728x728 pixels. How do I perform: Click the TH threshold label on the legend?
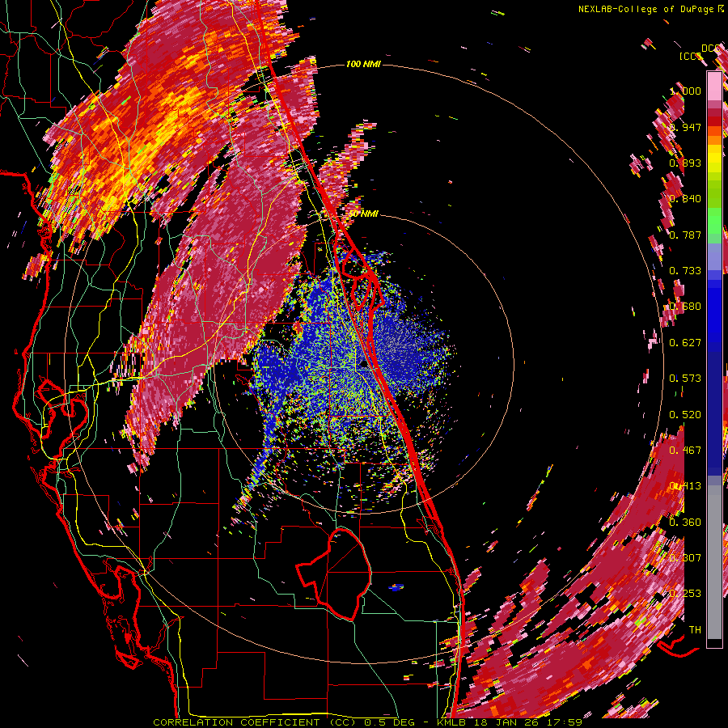[695, 630]
